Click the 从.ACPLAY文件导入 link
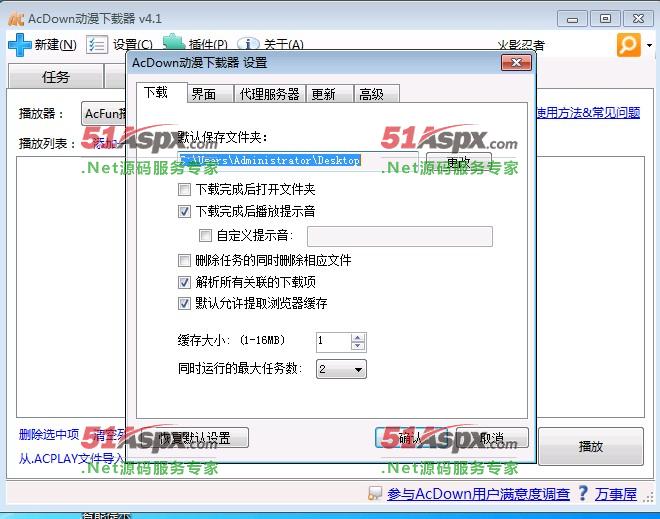This screenshot has height=519, width=660. click(x=71, y=458)
